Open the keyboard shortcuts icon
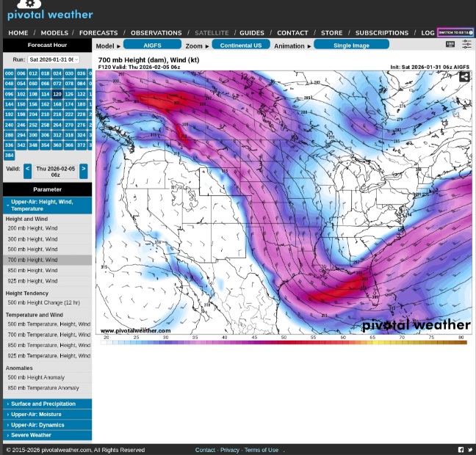Screen dimensions: 476x455 click(x=450, y=45)
